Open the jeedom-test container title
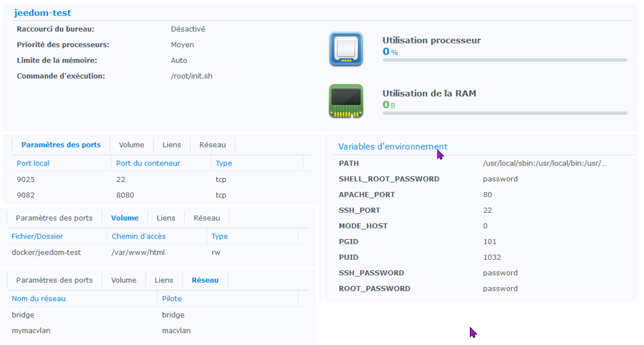 tap(42, 13)
